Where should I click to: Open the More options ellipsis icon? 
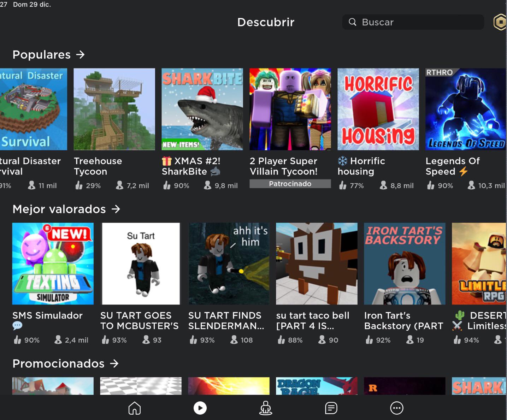coord(396,408)
